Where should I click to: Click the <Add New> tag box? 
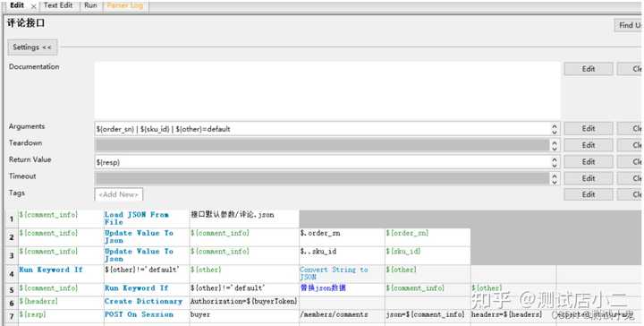(119, 194)
